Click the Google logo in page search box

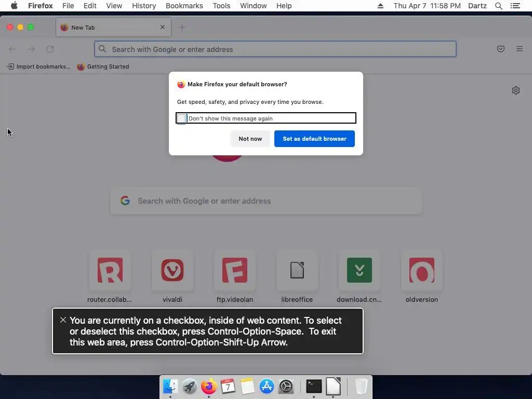tap(125, 201)
